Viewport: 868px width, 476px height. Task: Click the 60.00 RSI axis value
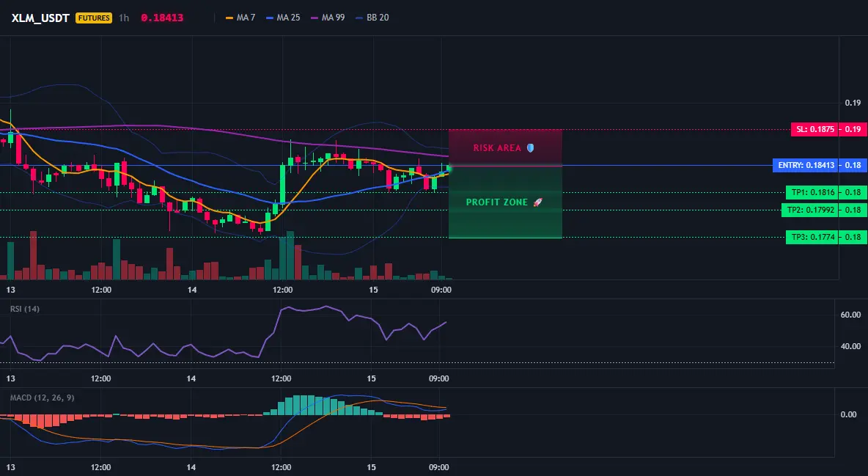tap(850, 315)
